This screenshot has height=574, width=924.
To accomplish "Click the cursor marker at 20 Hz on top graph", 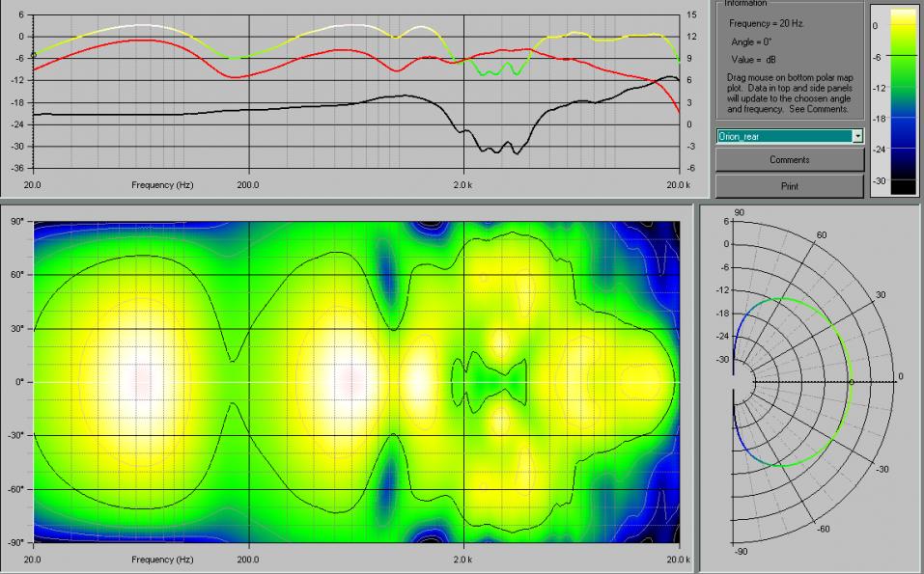I will click(x=34, y=55).
